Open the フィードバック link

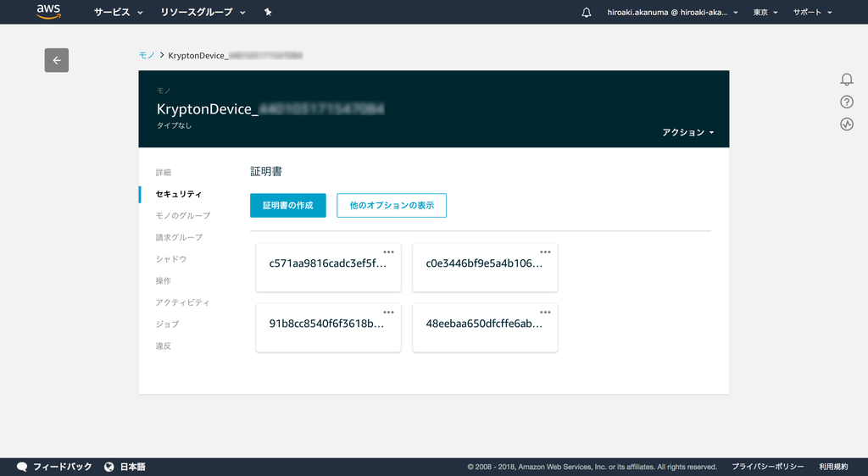tap(63, 468)
